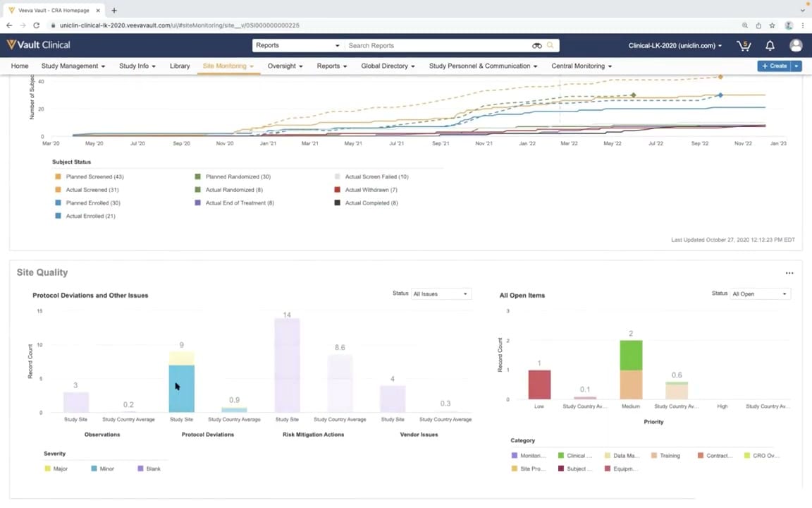Screen dimensions: 812x508
Task: Click the browser forward arrow
Action: click(x=23, y=25)
